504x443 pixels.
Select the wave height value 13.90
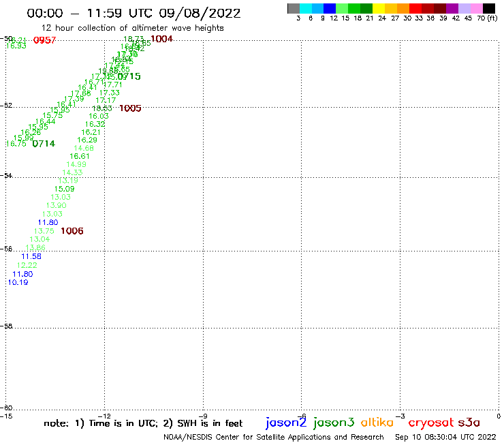pos(57,206)
